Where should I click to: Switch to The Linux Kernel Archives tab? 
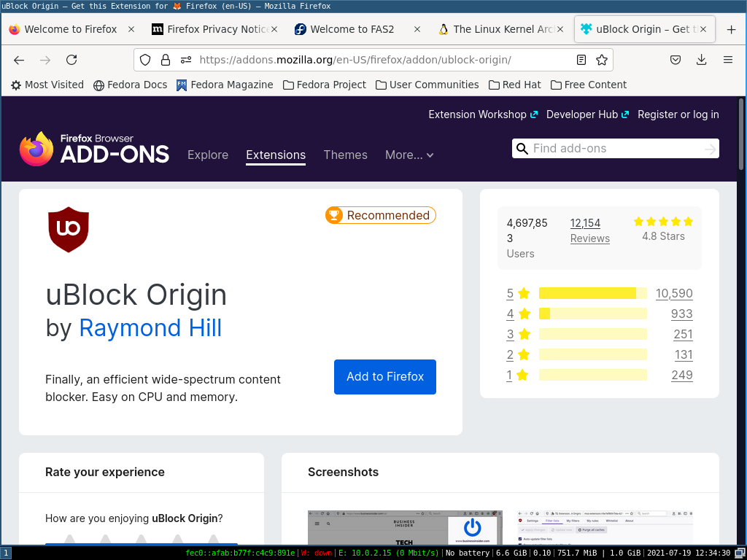(x=499, y=29)
